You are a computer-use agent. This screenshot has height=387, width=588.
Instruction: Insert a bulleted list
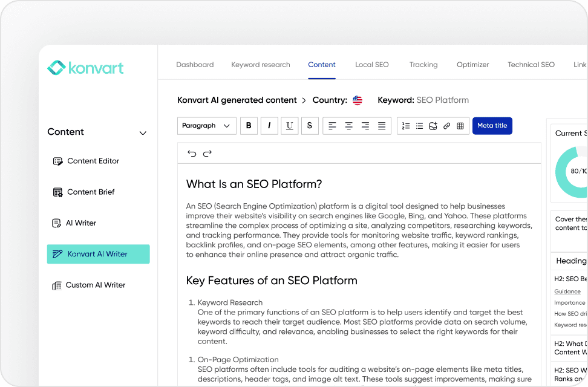419,126
